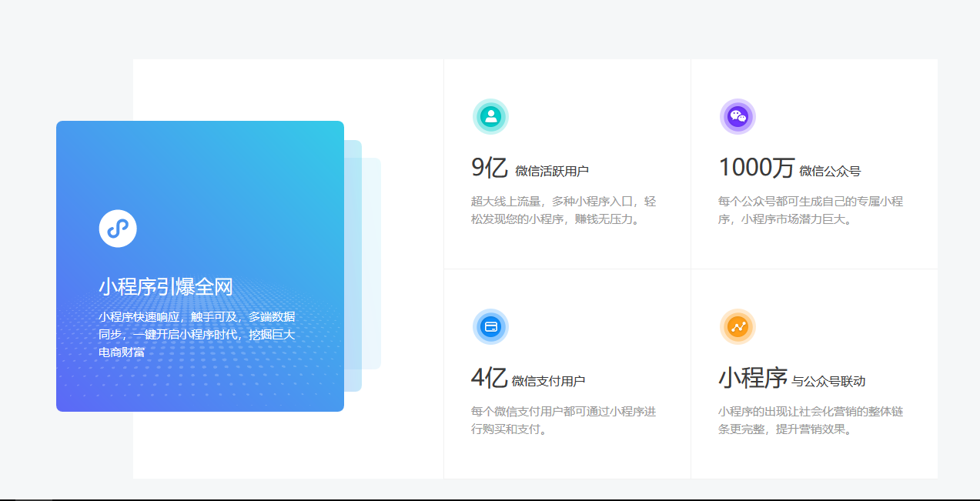This screenshot has width=980, height=501.
Task: Select the 小程序引爆全网 heading
Action: [x=166, y=287]
